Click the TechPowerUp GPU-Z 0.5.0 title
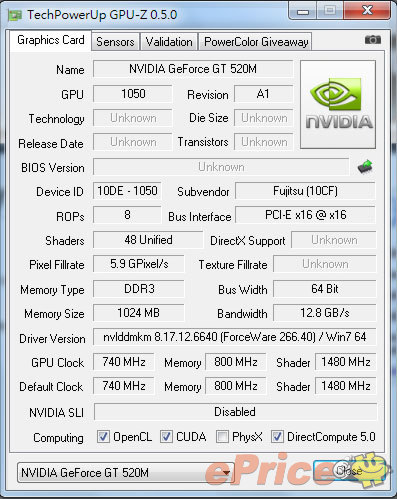The width and height of the screenshot is (397, 499). [102, 15]
